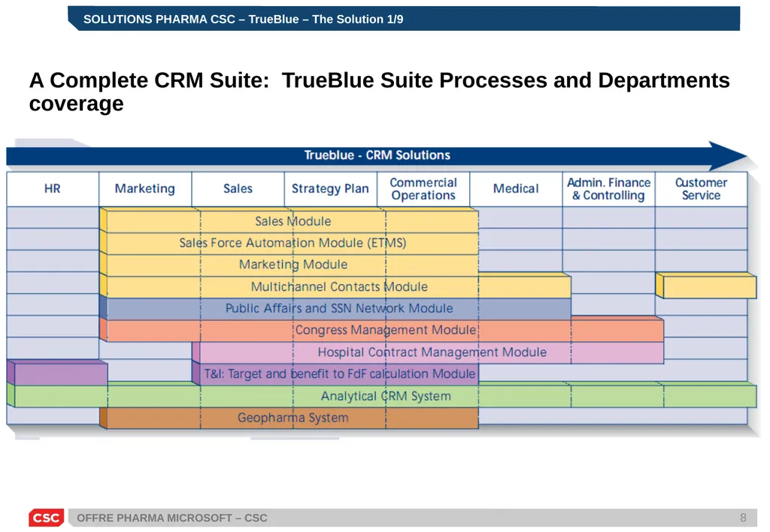This screenshot has height=532, width=770.
Task: Click the yellow block under Customer Service
Action: click(x=706, y=286)
